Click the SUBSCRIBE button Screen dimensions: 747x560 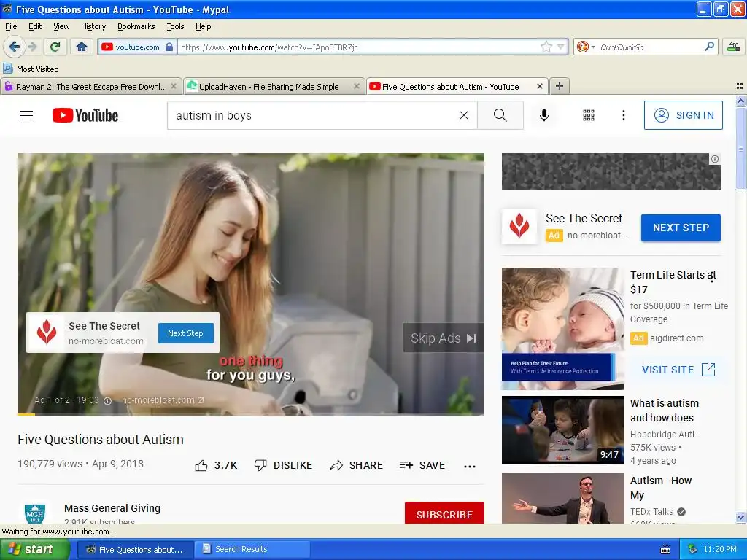[444, 513]
